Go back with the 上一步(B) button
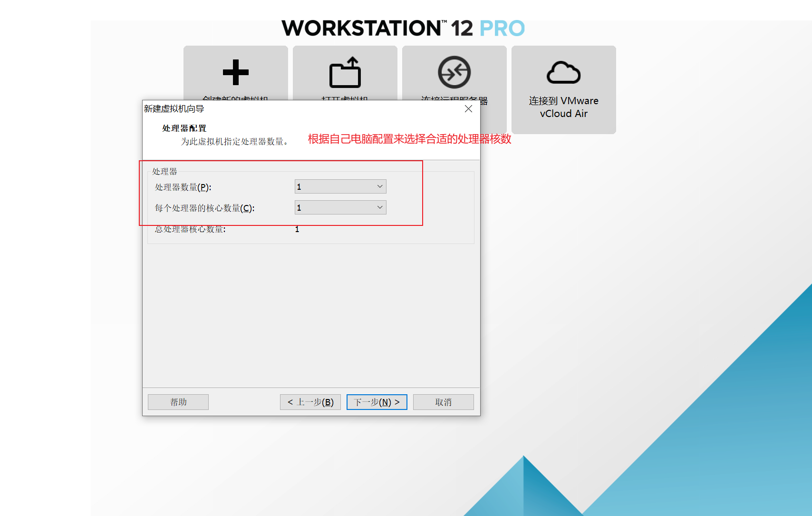This screenshot has width=812, height=516. [x=310, y=402]
